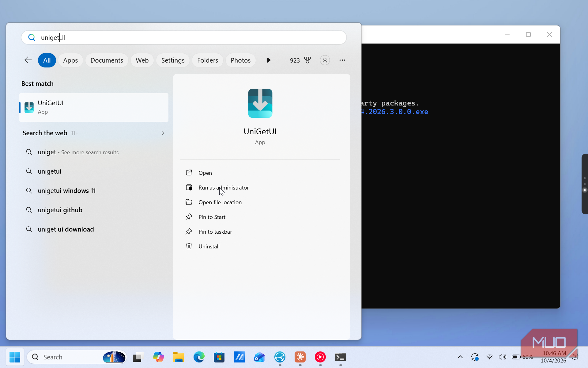Image resolution: width=588 pixels, height=368 pixels.
Task: Switch to the Web filter tab
Action: (x=142, y=60)
